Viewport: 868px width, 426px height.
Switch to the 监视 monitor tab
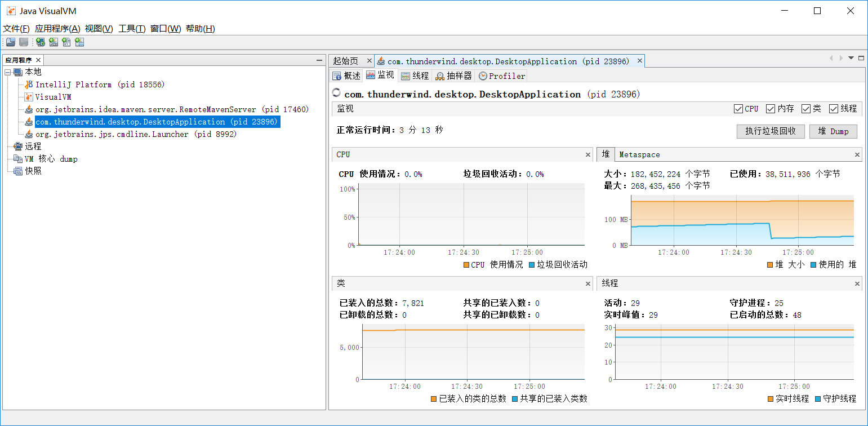[381, 76]
